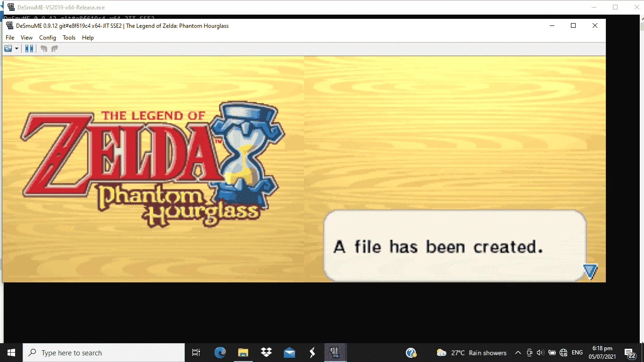
Task: Click the lightning-bolt app taskbar icon
Action: click(312, 353)
